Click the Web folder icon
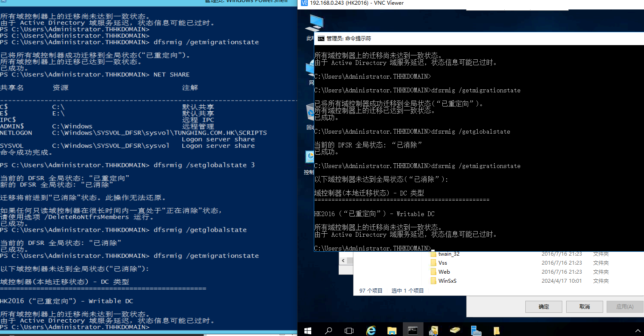Viewport: 644px width, 336px height. click(x=433, y=272)
